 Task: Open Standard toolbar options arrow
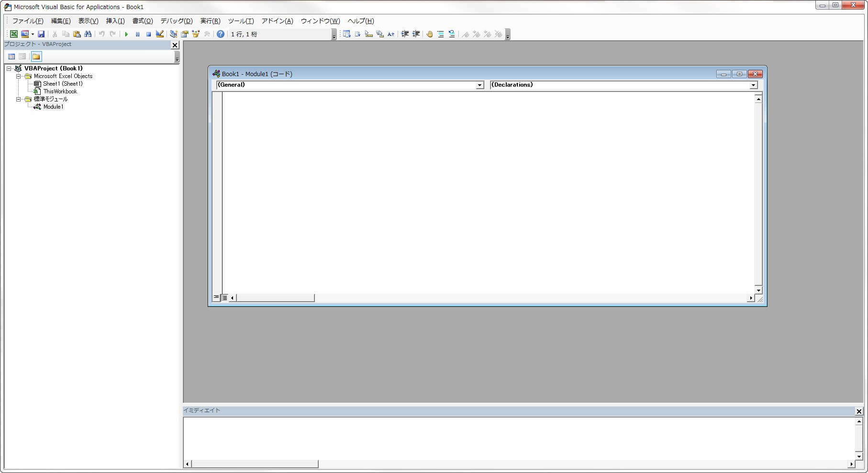coord(334,34)
